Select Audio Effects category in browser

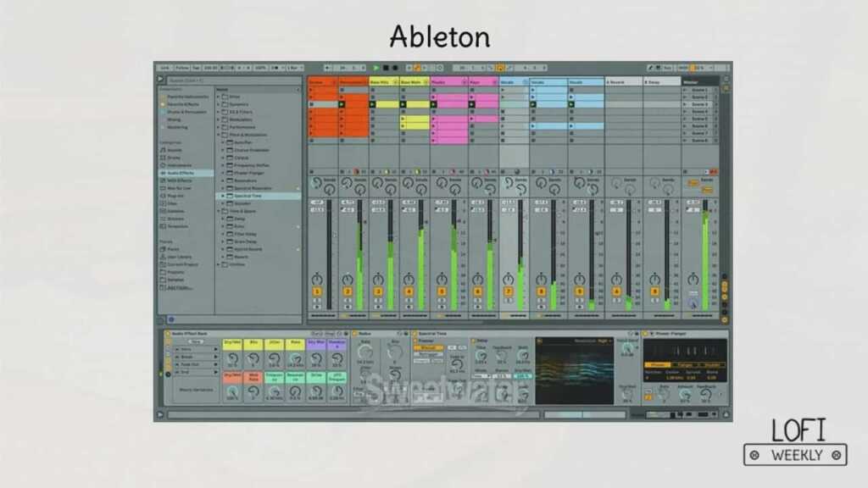click(179, 173)
